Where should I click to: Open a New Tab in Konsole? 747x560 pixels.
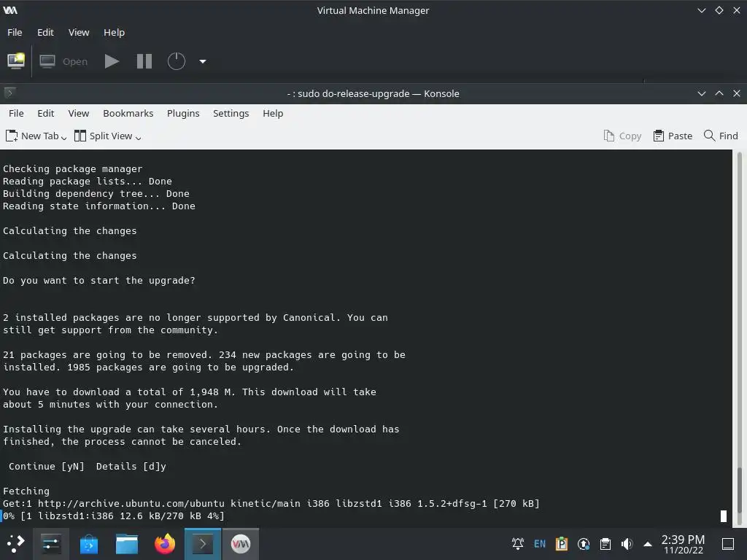click(x=32, y=136)
